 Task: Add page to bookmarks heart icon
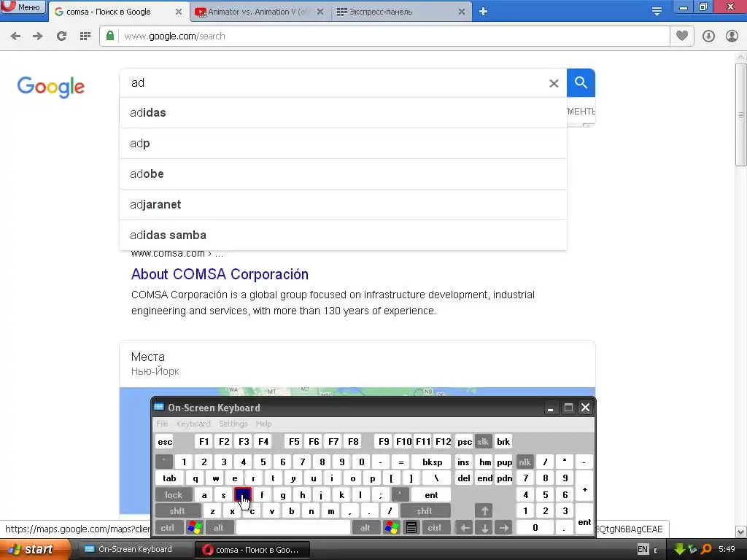[682, 36]
